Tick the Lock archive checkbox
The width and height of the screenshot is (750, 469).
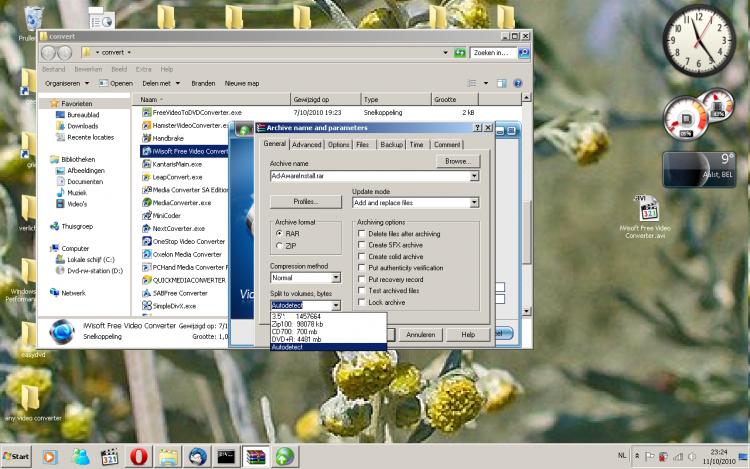(x=362, y=302)
